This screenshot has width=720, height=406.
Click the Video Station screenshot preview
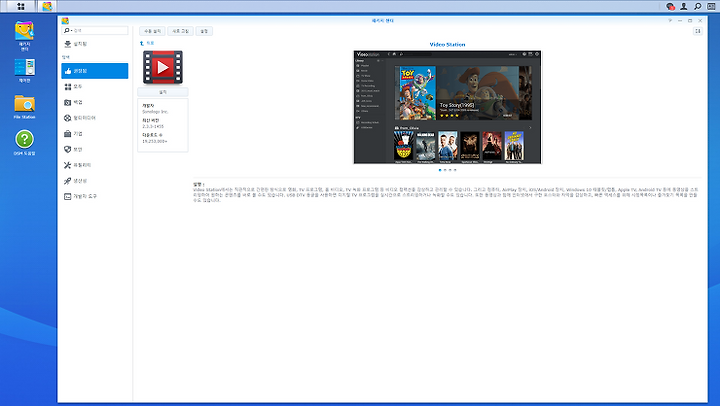[x=447, y=107]
